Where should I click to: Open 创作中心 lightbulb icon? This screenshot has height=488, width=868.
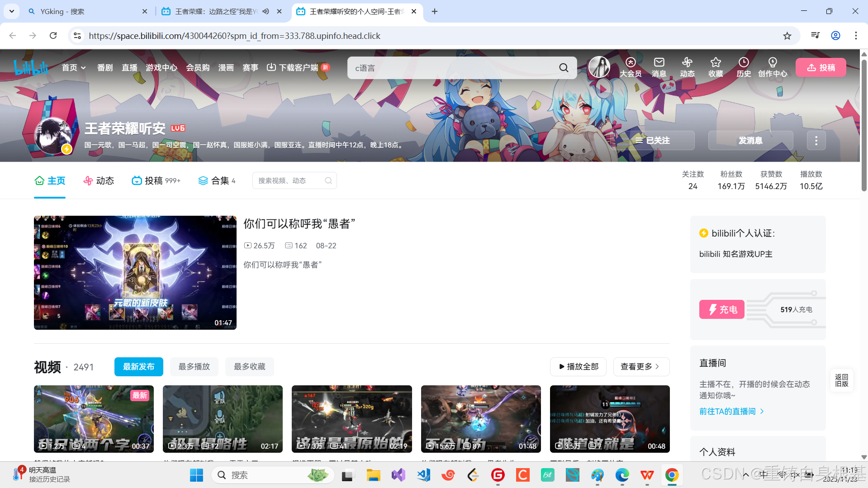coord(773,67)
